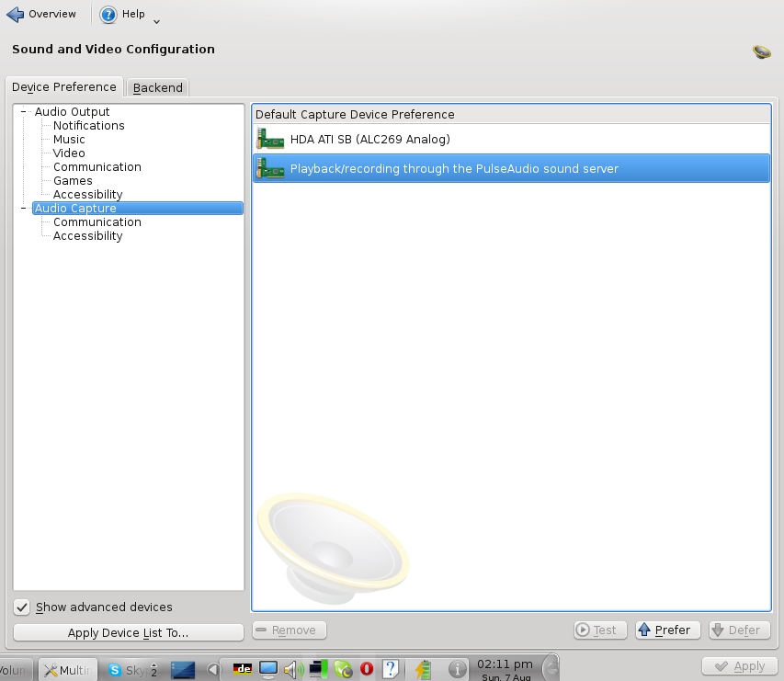
Task: Click the German flag keyboard layout icon
Action: click(x=244, y=669)
